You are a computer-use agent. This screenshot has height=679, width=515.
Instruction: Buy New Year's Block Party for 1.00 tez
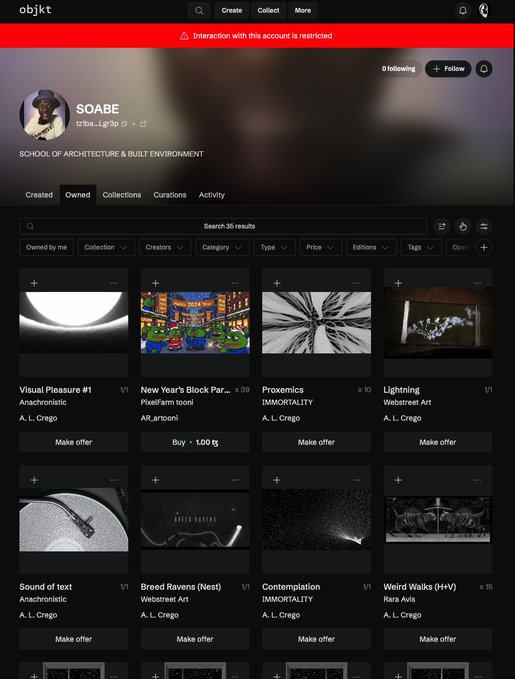(x=195, y=442)
